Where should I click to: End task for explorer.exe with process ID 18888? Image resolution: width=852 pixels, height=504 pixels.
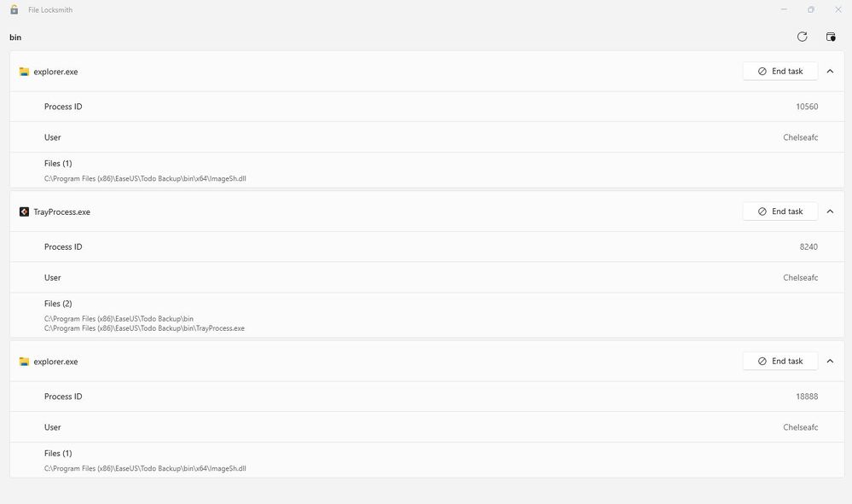tap(780, 362)
